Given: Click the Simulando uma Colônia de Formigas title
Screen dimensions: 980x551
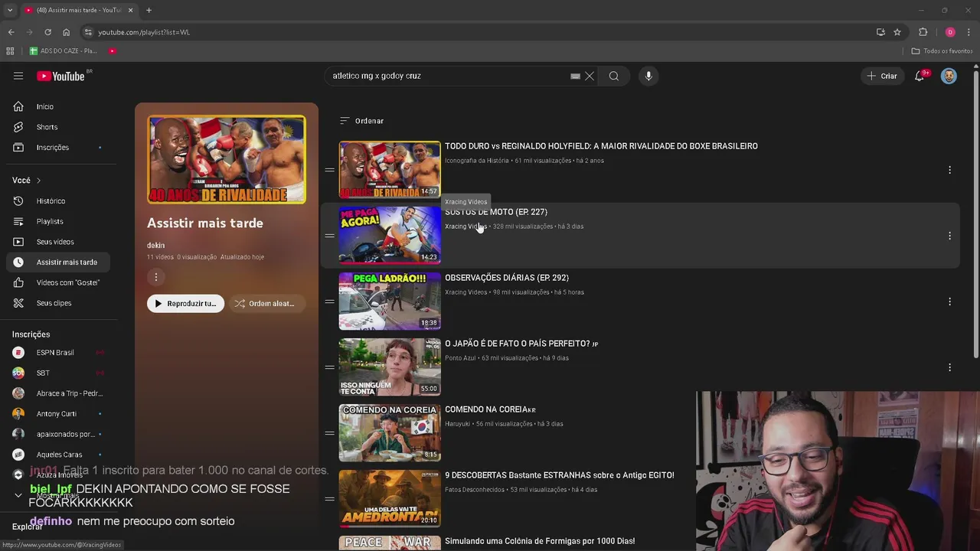Looking at the screenshot, I should click(x=540, y=541).
